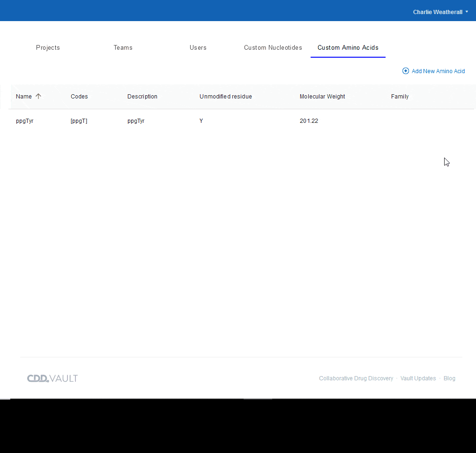Click the Y unmodified residue value

coord(201,121)
